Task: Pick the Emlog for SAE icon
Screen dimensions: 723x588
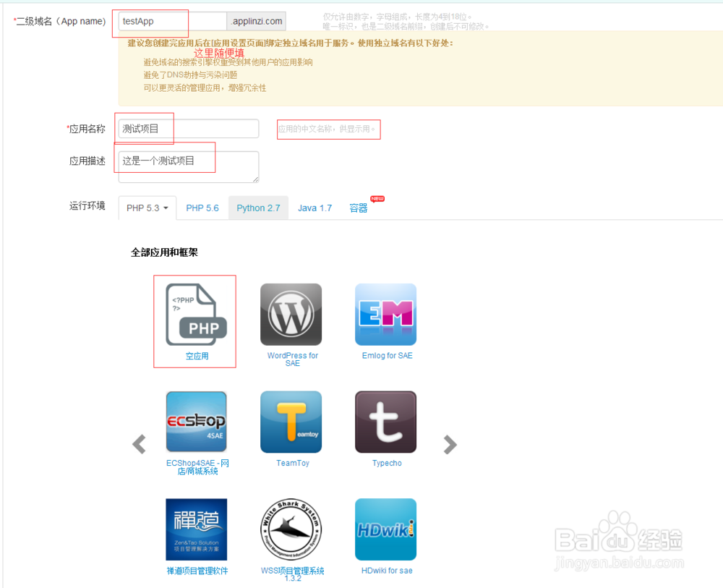Action: (385, 315)
